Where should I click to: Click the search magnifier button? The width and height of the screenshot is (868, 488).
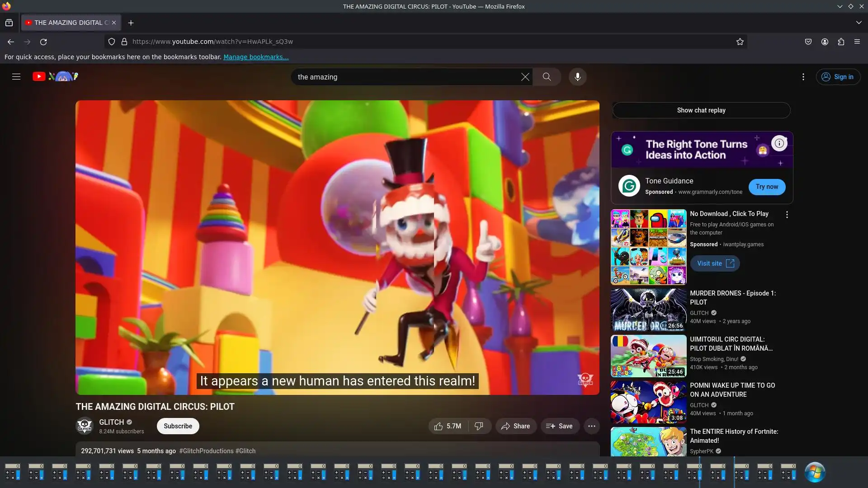547,77
